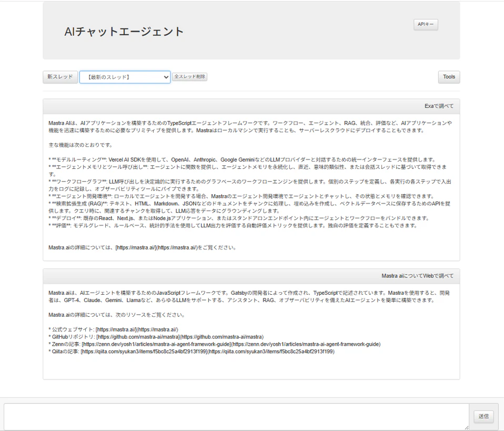Start a new thread with 新スレッド
504x431 pixels.
(x=60, y=77)
